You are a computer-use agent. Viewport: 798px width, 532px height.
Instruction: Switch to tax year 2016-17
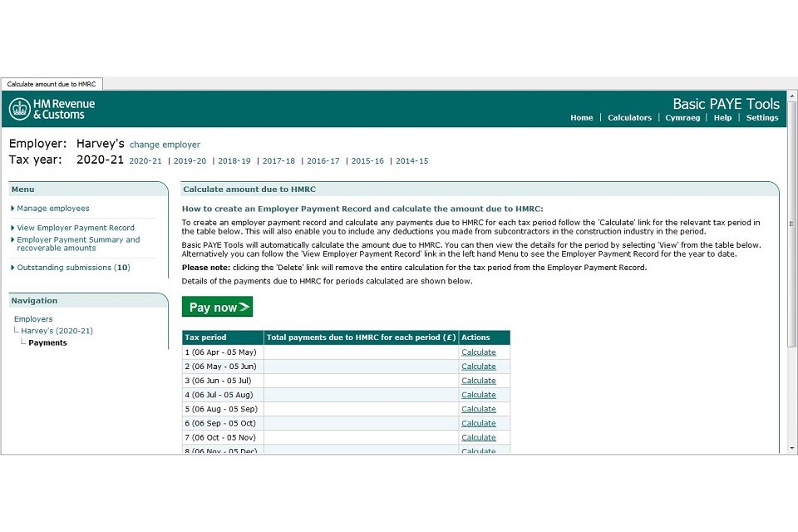pyautogui.click(x=323, y=161)
